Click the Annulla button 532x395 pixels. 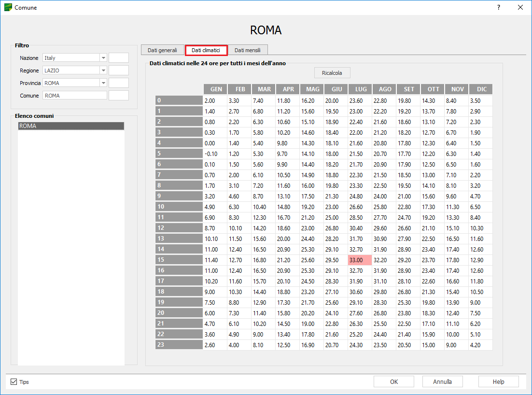click(442, 381)
